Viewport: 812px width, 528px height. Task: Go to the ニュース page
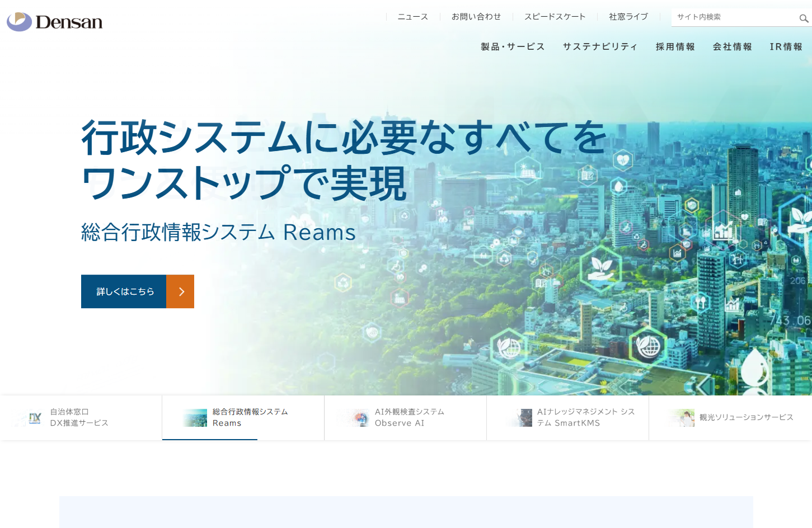(412, 17)
